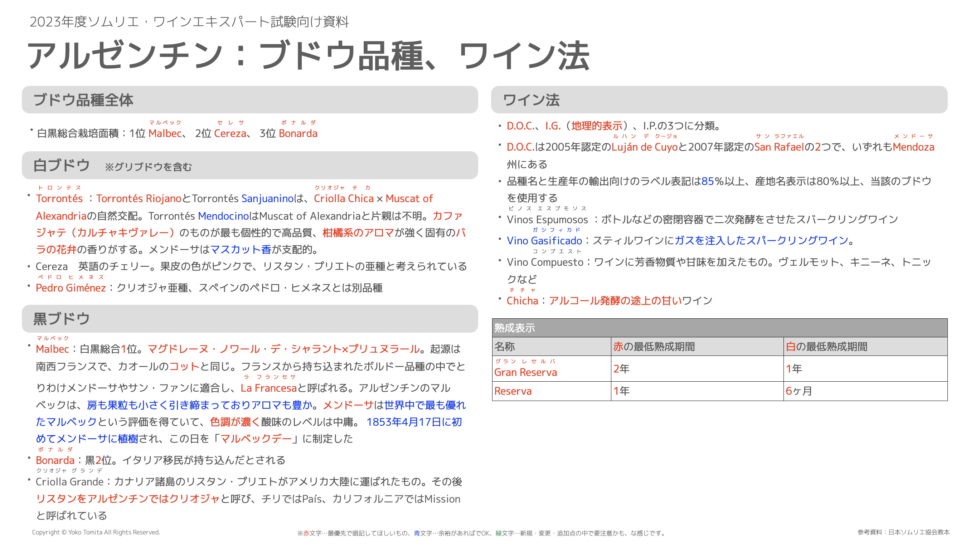This screenshot has width=980, height=548.
Task: Click the 6ヶ月 cell in Reserva row
Action: [x=865, y=391]
